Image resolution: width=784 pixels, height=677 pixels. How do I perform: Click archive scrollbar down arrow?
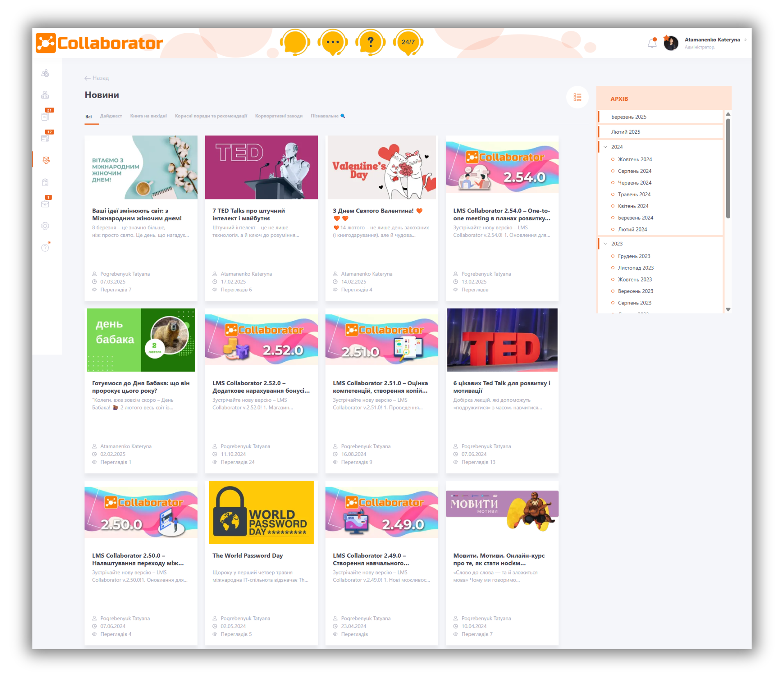click(728, 309)
